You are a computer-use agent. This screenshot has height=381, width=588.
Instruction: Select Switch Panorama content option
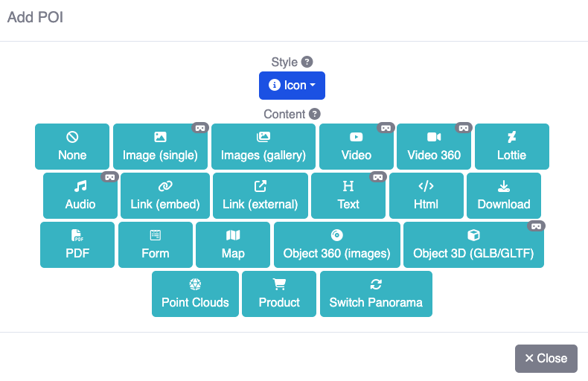pyautogui.click(x=376, y=294)
